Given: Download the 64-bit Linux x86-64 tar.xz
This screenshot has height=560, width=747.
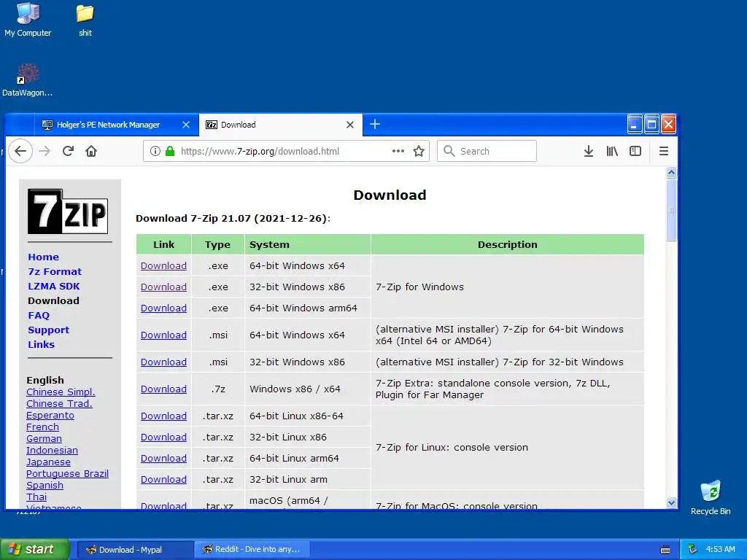Looking at the screenshot, I should pos(163,416).
